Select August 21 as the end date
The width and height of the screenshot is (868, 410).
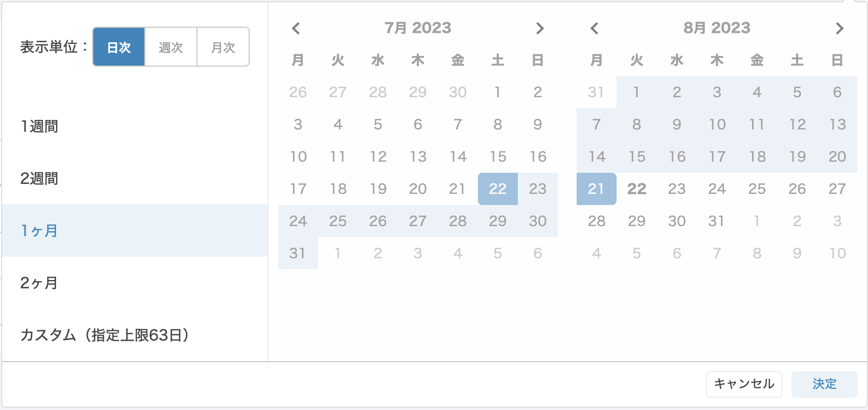coord(596,189)
